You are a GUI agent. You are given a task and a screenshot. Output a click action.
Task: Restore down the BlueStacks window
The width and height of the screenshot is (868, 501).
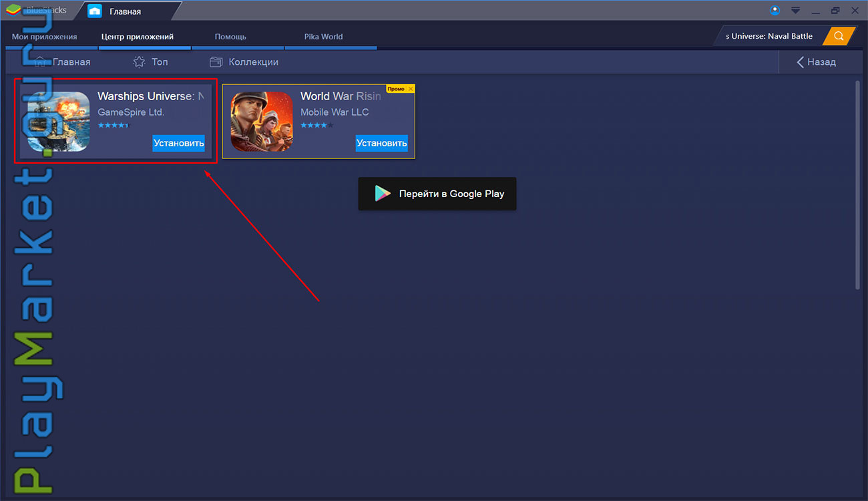(x=835, y=11)
